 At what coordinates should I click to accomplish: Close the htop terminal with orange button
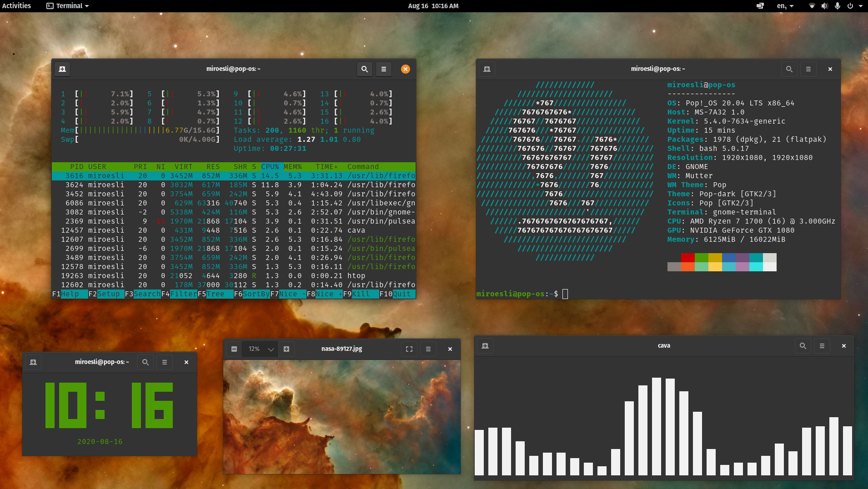pyautogui.click(x=406, y=69)
